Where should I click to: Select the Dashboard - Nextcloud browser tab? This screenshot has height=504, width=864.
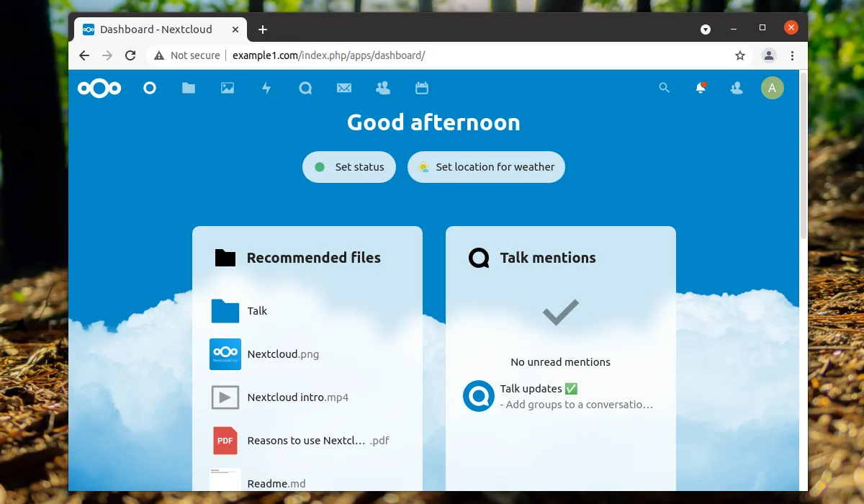[160, 30]
